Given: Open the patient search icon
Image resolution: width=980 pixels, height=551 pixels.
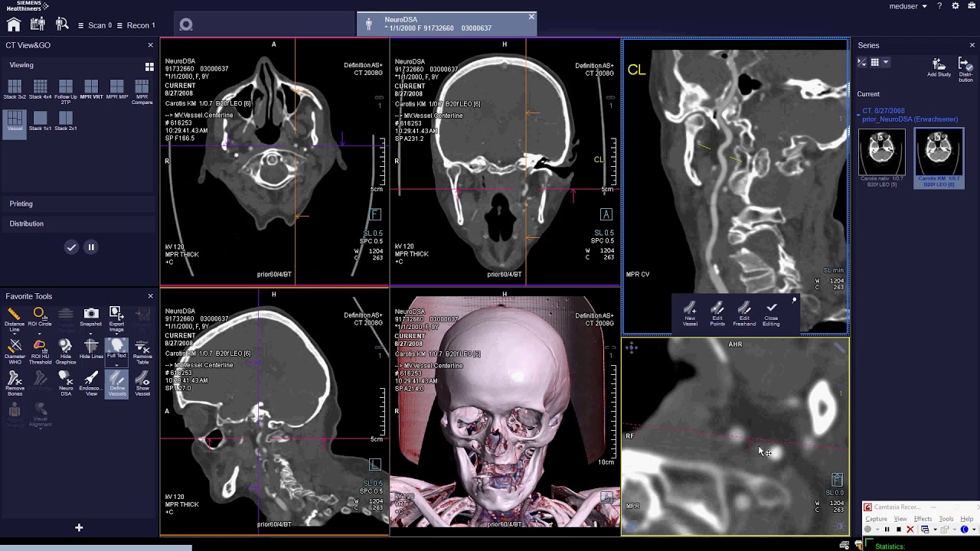Looking at the screenshot, I should [62, 25].
